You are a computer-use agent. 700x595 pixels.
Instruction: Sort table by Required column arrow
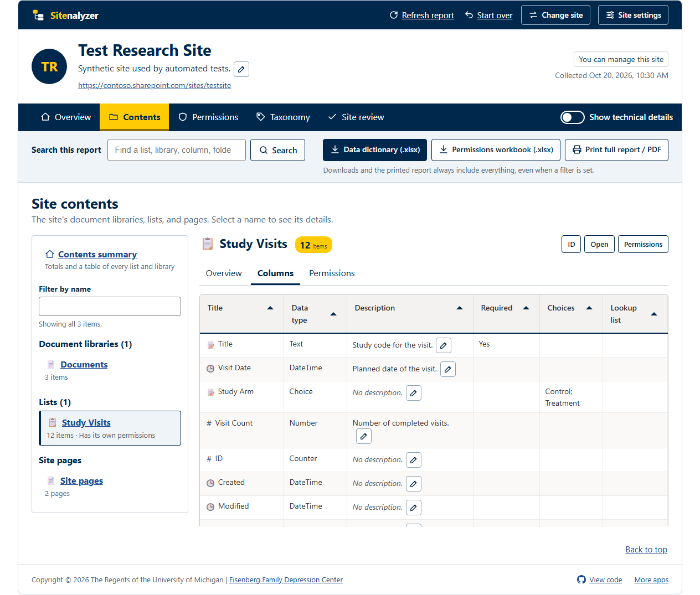526,308
